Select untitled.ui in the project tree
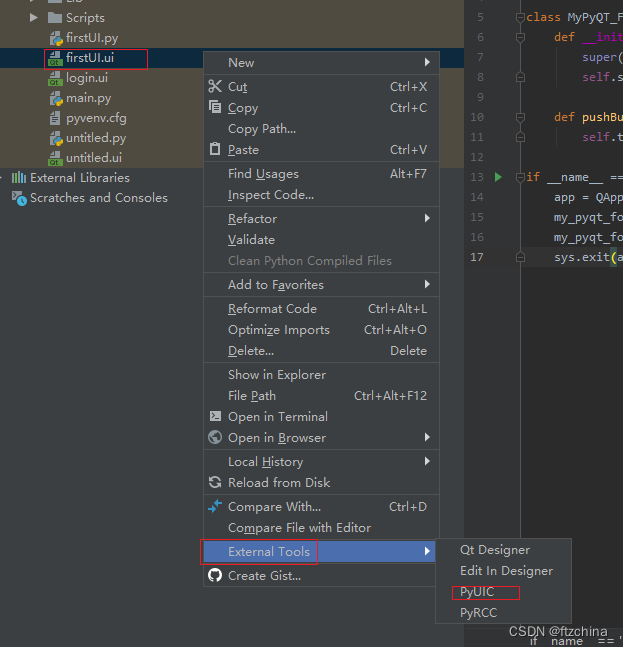The image size is (623, 647). pos(94,158)
